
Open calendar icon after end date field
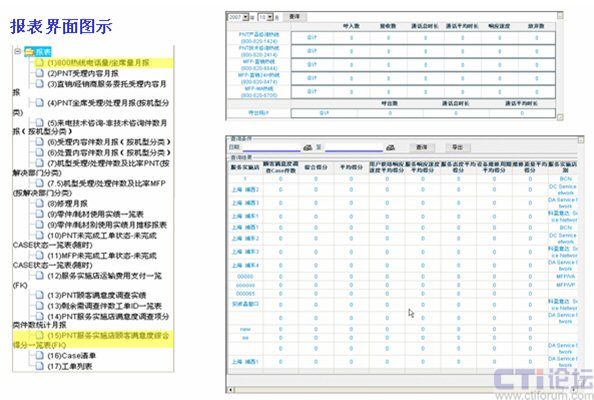tap(391, 147)
